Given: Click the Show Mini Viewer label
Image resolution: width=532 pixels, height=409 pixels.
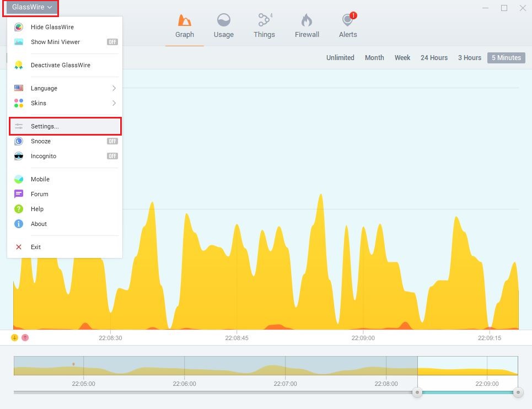Looking at the screenshot, I should click(55, 42).
